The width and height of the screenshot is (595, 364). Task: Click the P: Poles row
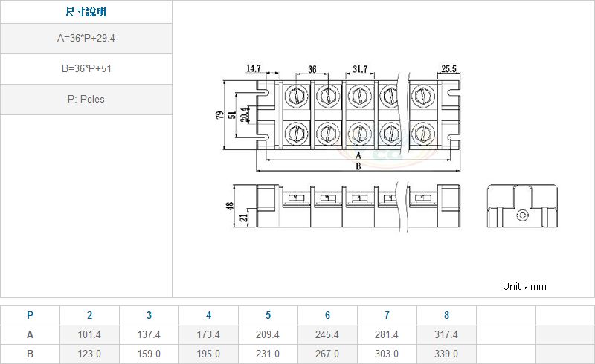(x=86, y=99)
